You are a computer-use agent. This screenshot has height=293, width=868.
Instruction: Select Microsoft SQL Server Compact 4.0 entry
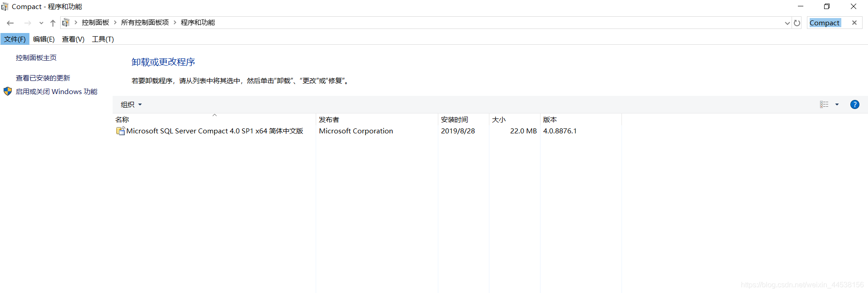(x=215, y=131)
